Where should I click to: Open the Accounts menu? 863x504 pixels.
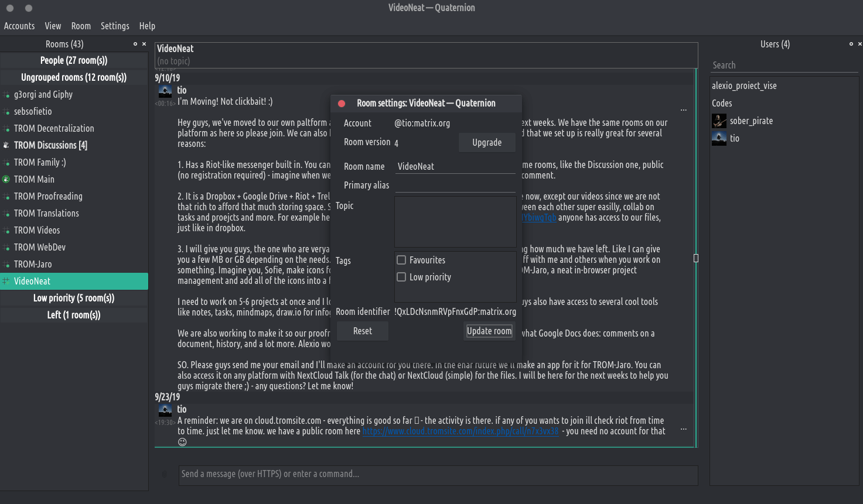pos(19,26)
